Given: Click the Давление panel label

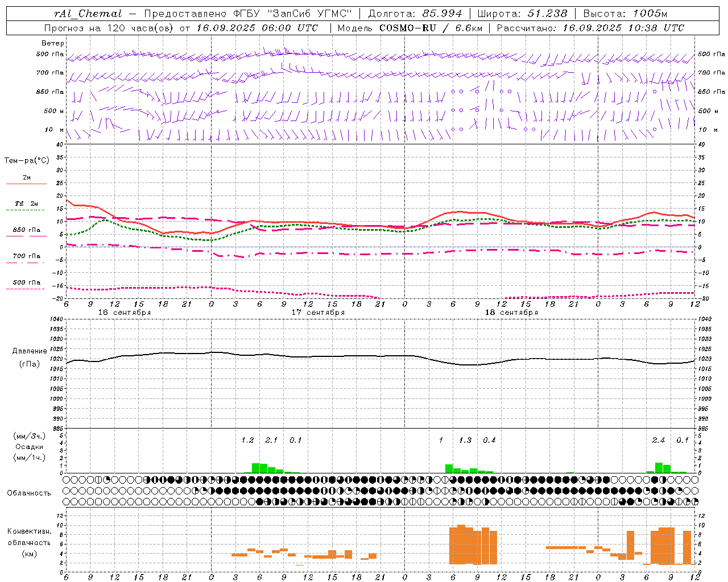Looking at the screenshot, I should tap(30, 351).
